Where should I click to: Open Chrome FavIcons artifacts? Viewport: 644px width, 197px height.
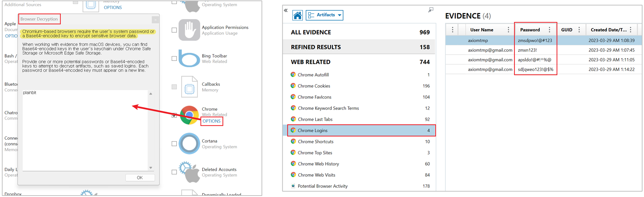(x=360, y=97)
